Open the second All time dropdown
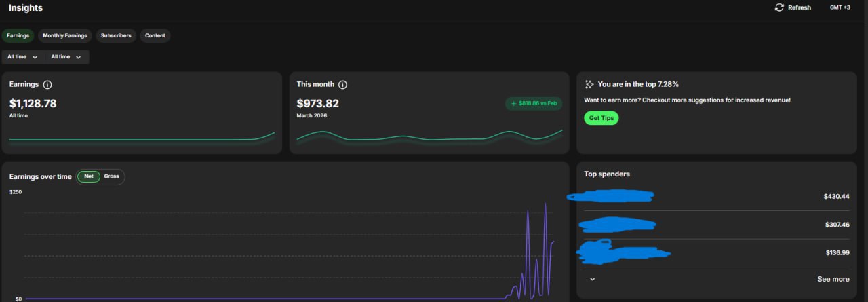This screenshot has width=868, height=302. [66, 57]
